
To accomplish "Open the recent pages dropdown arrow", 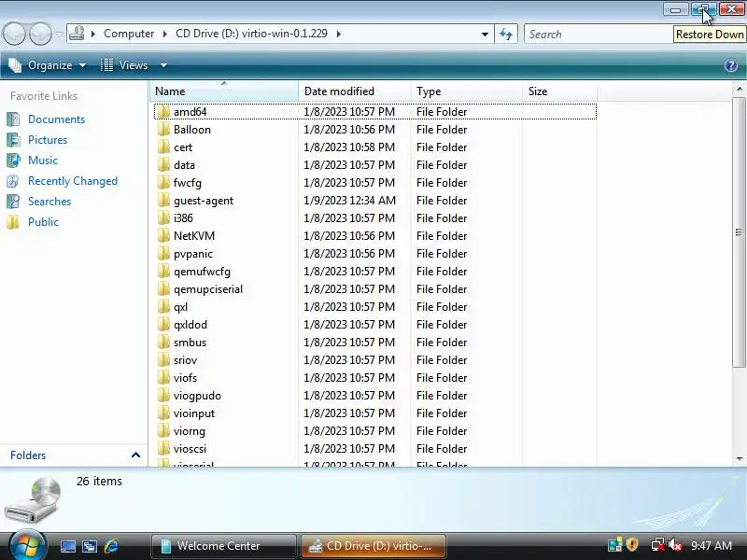I will [59, 35].
